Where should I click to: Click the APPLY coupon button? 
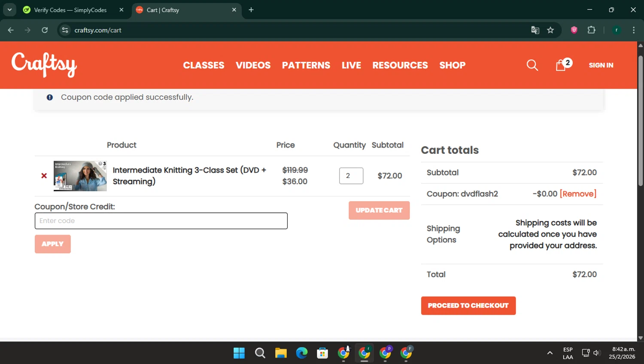53,244
